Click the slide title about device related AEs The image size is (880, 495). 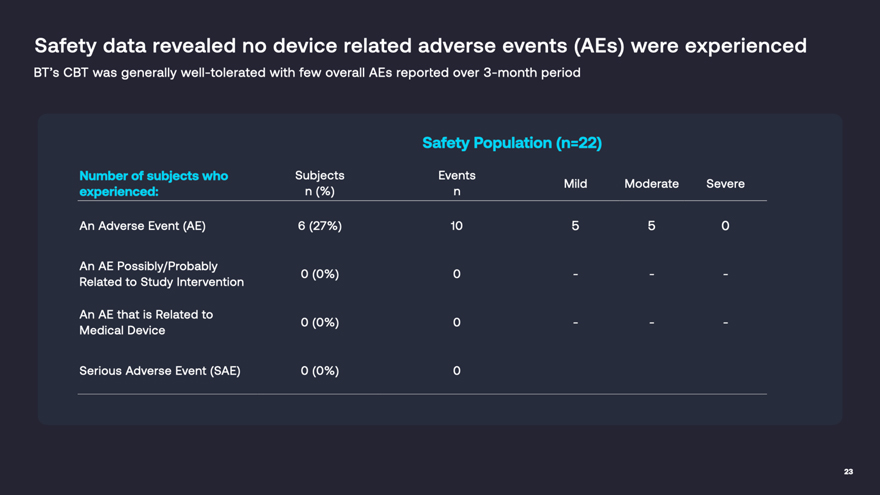420,46
